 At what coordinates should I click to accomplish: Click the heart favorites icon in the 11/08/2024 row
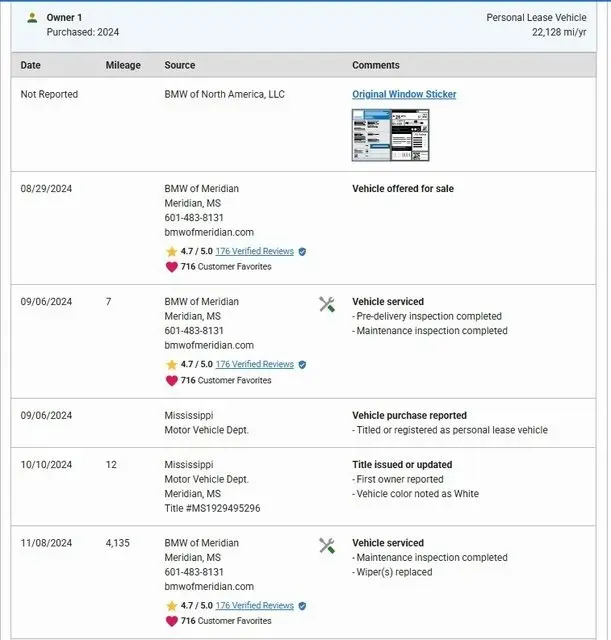pos(171,621)
